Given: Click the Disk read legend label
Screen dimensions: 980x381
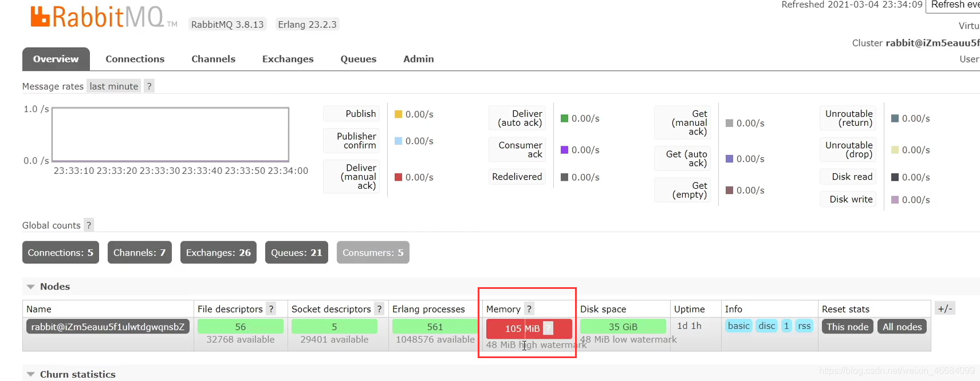Looking at the screenshot, I should pyautogui.click(x=848, y=177).
